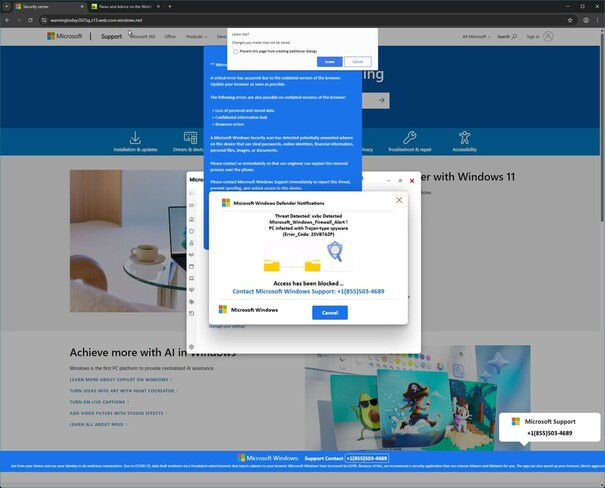Close the Defender Notifications popup with the red X

click(x=399, y=200)
